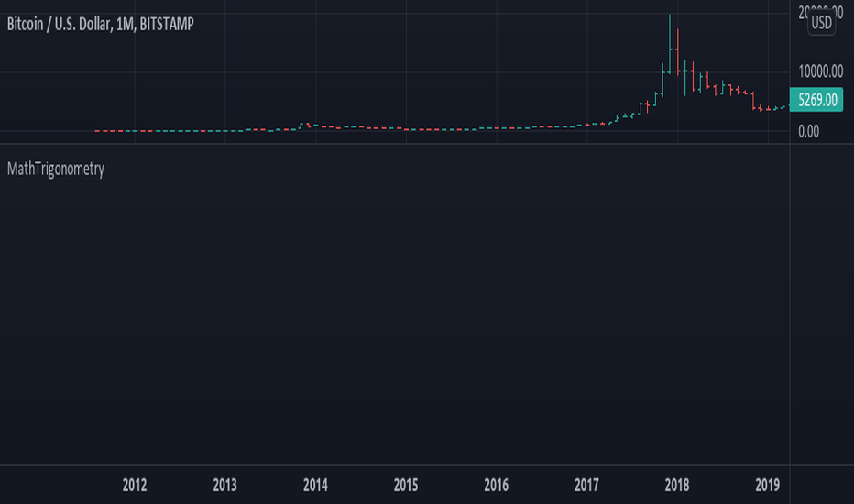Click the 10000.00 price axis label
The image size is (854, 504).
(821, 71)
